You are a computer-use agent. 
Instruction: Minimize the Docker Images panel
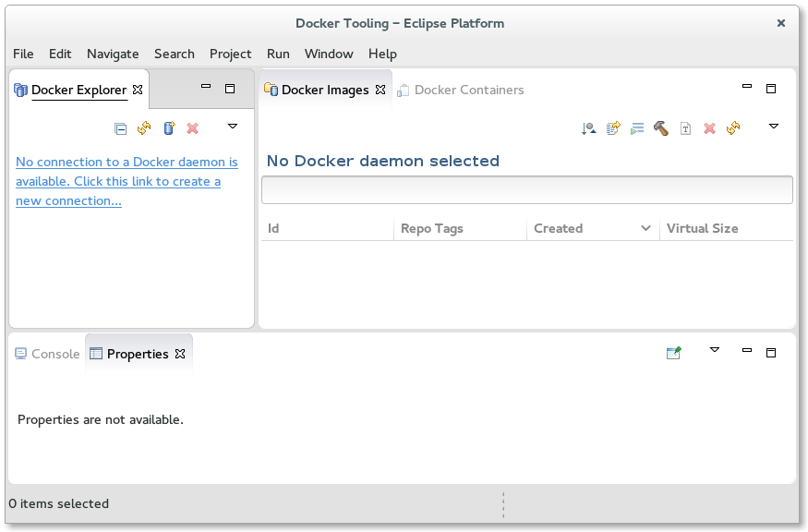[747, 87]
